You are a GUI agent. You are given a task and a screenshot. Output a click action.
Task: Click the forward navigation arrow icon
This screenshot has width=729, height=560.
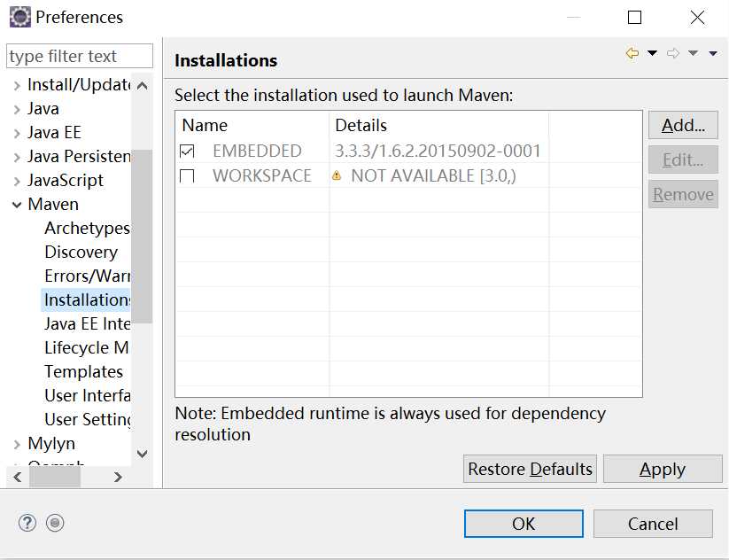tap(673, 54)
